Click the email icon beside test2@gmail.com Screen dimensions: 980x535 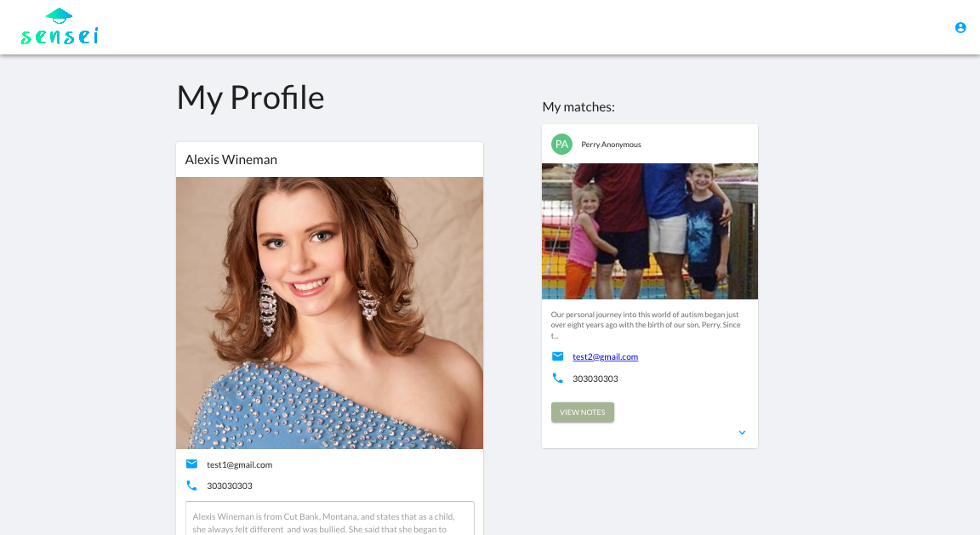click(x=557, y=356)
